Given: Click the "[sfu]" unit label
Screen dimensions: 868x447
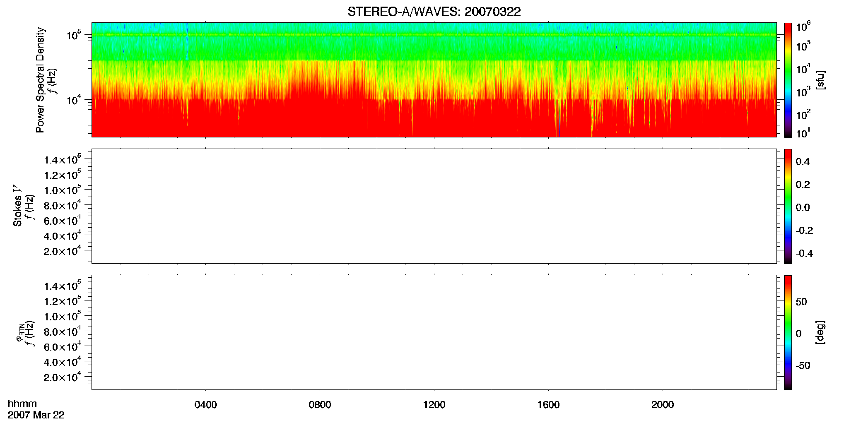Looking at the screenshot, I should point(820,80).
